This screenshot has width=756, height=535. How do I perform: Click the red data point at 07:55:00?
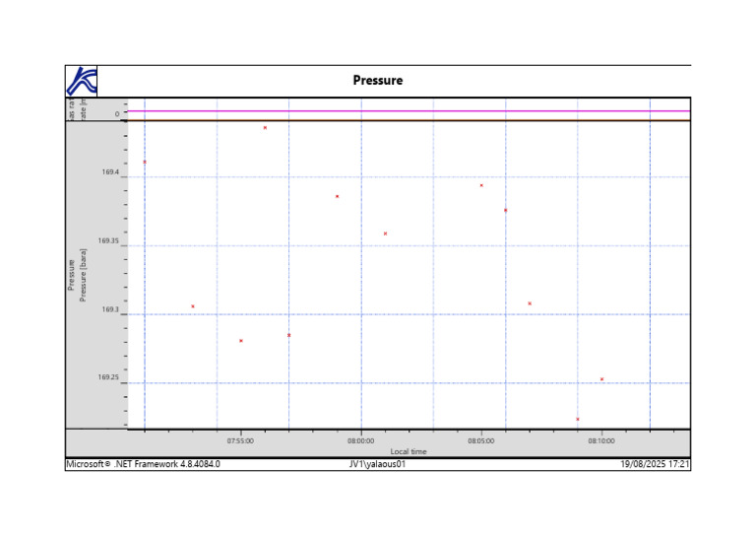pos(241,341)
